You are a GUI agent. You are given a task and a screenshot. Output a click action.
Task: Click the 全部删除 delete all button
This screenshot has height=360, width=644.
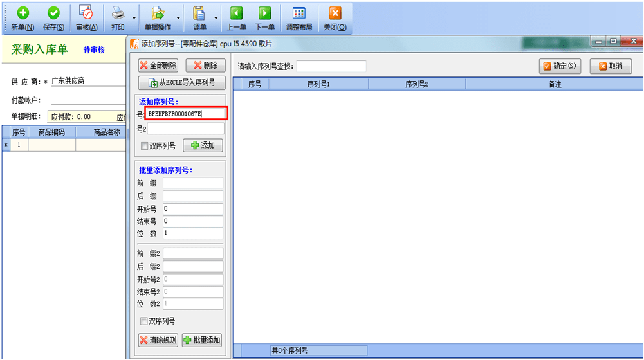[x=158, y=66]
